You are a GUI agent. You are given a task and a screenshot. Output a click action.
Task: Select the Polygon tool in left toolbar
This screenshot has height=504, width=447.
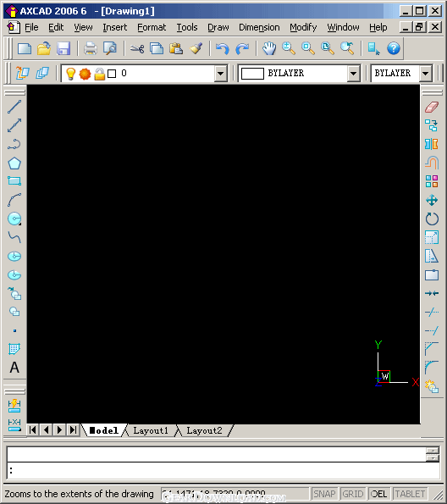14,163
